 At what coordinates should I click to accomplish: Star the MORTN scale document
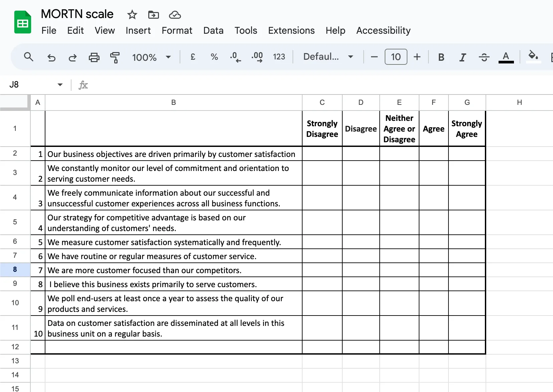132,15
